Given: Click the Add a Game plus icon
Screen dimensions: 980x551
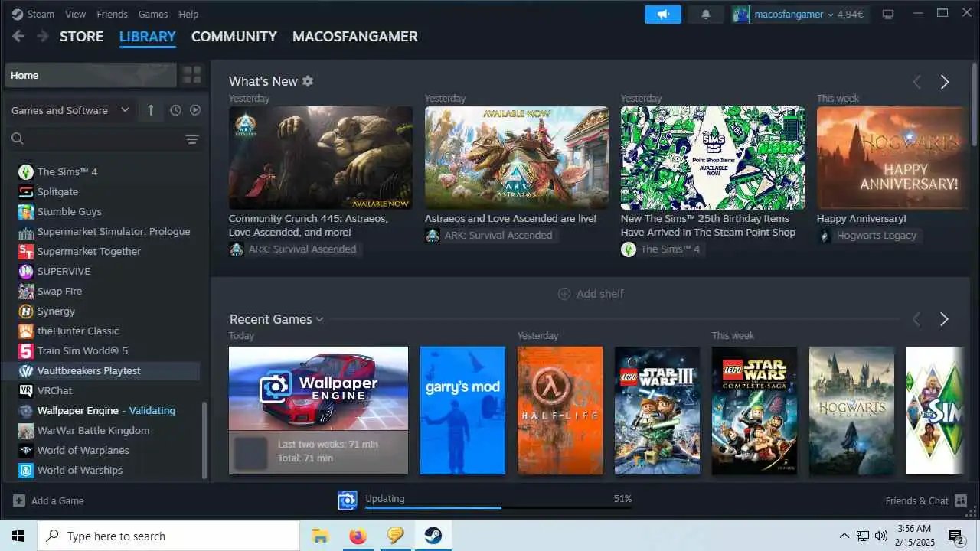Looking at the screenshot, I should [19, 500].
